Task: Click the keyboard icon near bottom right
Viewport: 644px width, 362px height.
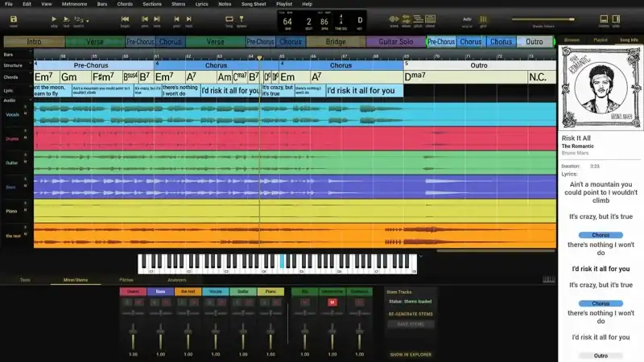Action: pos(549,280)
